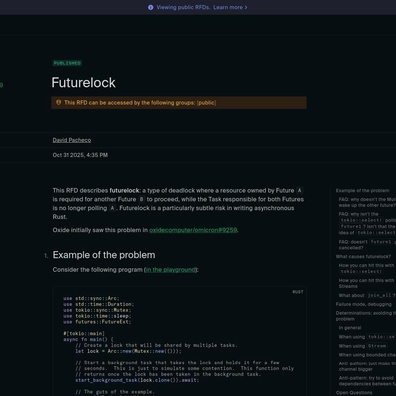The height and width of the screenshot is (396, 396).
Task: Jump to 'When using tokio::select!' entry
Action: tap(367, 337)
